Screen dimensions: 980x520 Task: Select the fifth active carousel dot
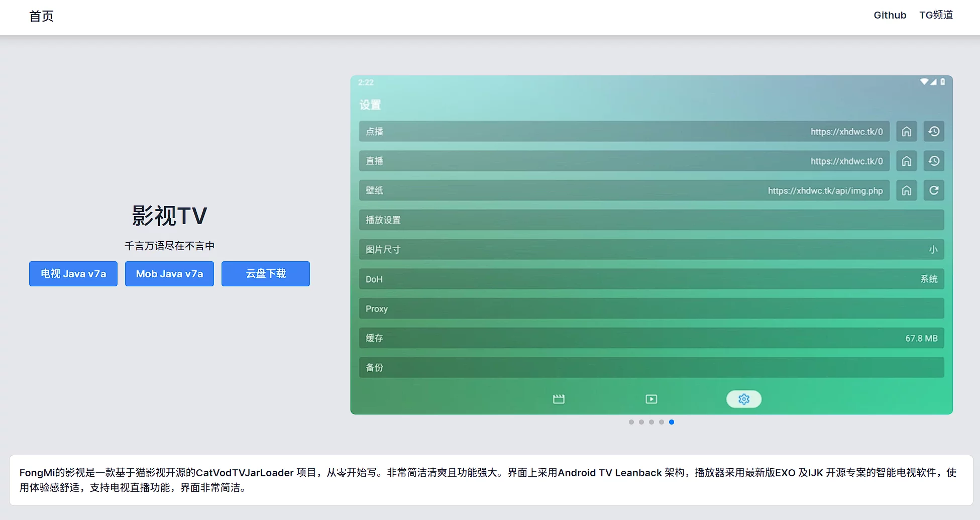tap(672, 422)
